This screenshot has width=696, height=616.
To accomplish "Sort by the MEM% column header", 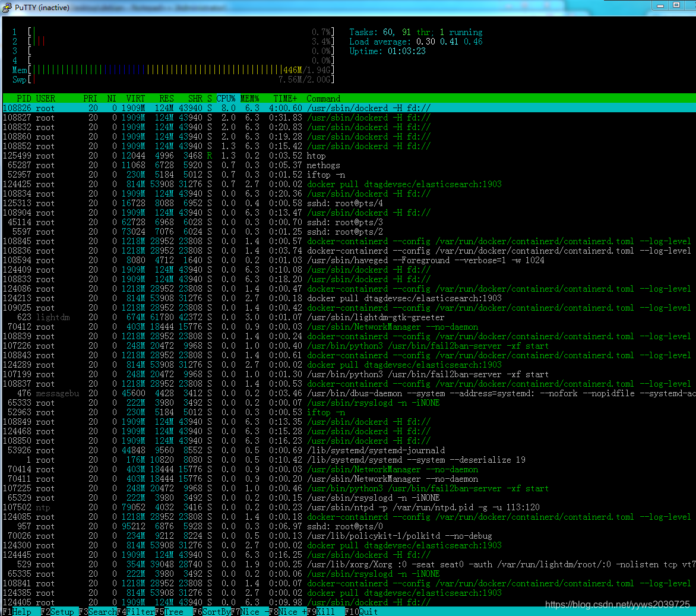I will 249,99.
